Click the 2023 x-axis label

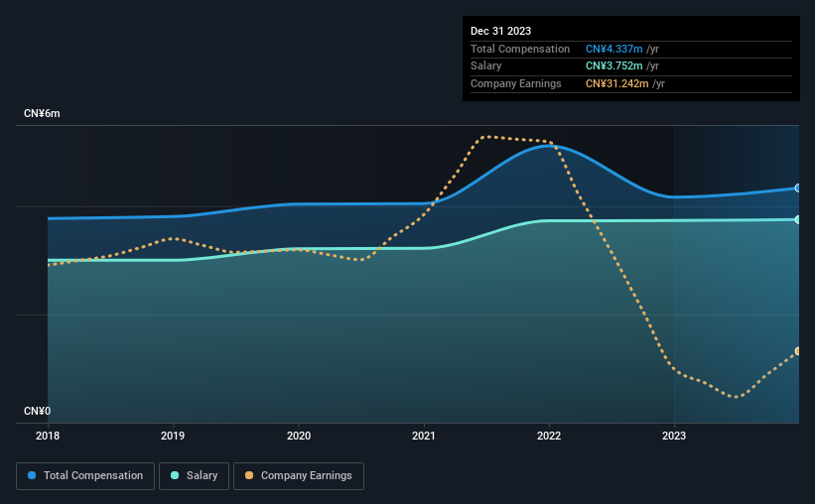pyautogui.click(x=674, y=436)
